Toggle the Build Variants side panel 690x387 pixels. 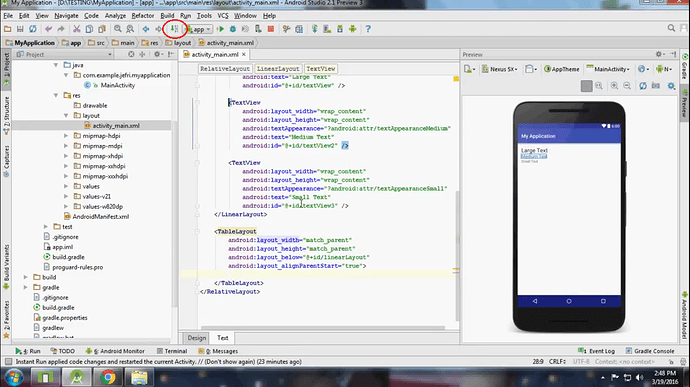click(x=7, y=267)
